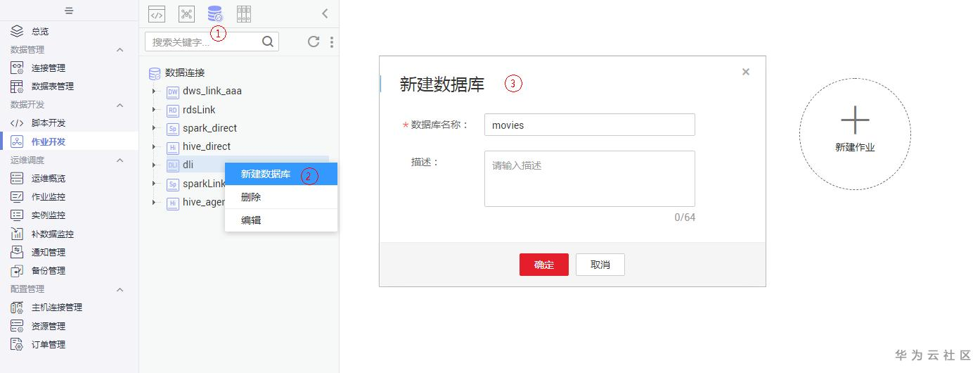Click the RD icon of rdsLink
980x373 pixels.
(173, 110)
